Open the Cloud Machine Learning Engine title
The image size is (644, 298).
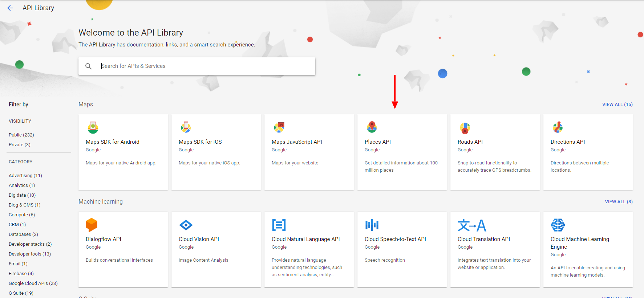pos(580,243)
